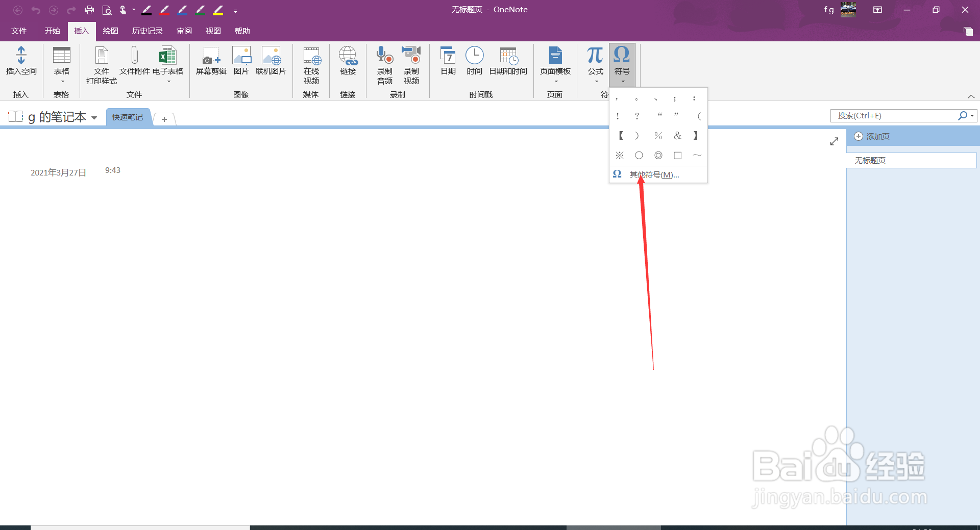Open the File tab
980x530 pixels.
19,31
